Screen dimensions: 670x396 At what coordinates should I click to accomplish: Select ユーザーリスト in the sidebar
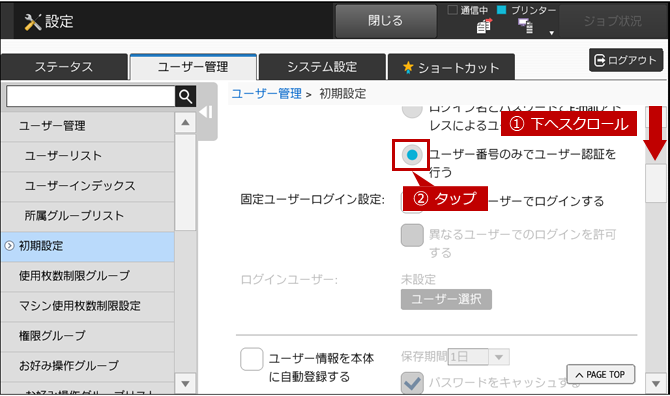tap(88, 156)
